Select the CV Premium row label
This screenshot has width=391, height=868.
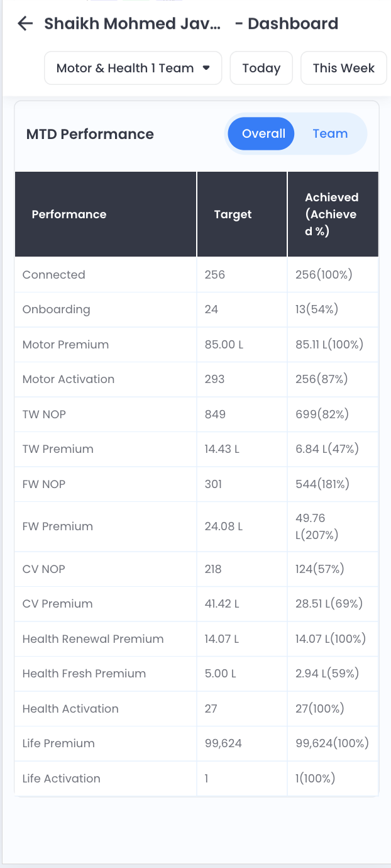tap(57, 604)
